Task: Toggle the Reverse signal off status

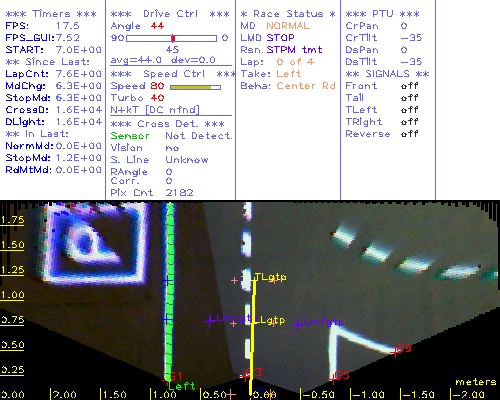Action: point(409,134)
